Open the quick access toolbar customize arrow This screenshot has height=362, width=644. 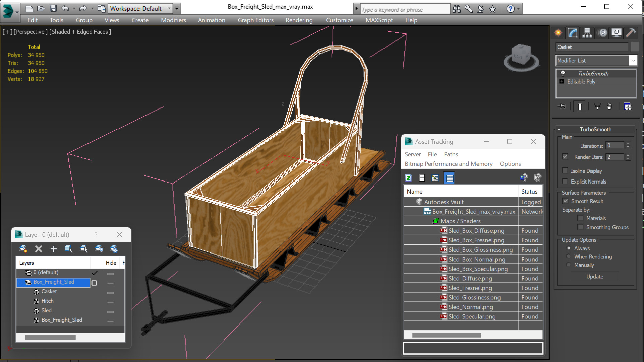coord(177,8)
